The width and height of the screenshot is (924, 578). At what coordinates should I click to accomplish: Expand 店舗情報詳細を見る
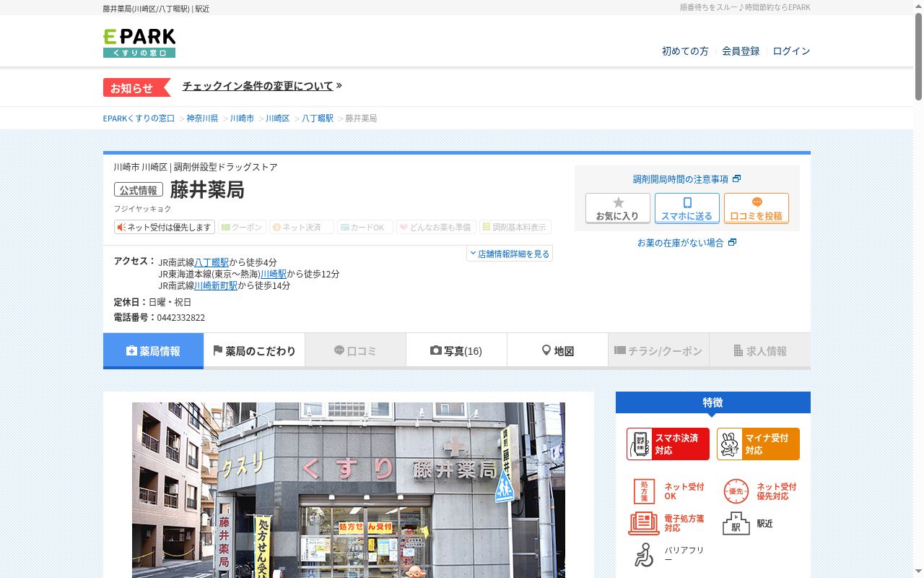point(510,254)
